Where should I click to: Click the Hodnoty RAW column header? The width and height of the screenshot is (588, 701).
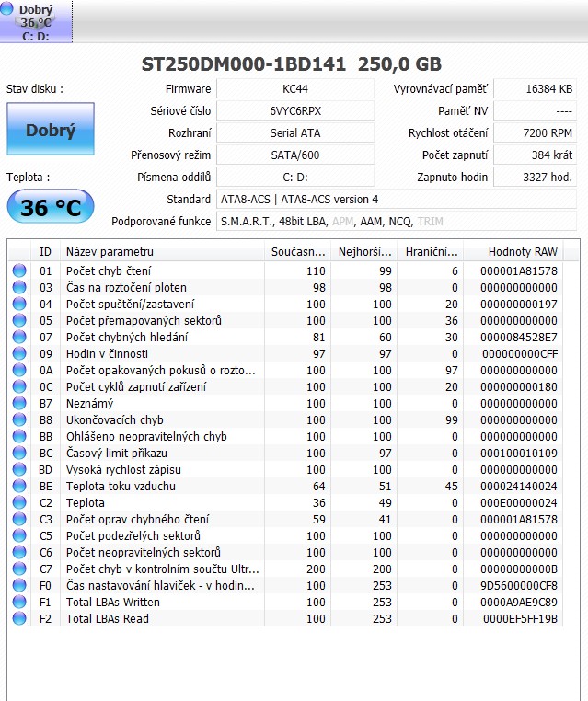pyautogui.click(x=513, y=252)
